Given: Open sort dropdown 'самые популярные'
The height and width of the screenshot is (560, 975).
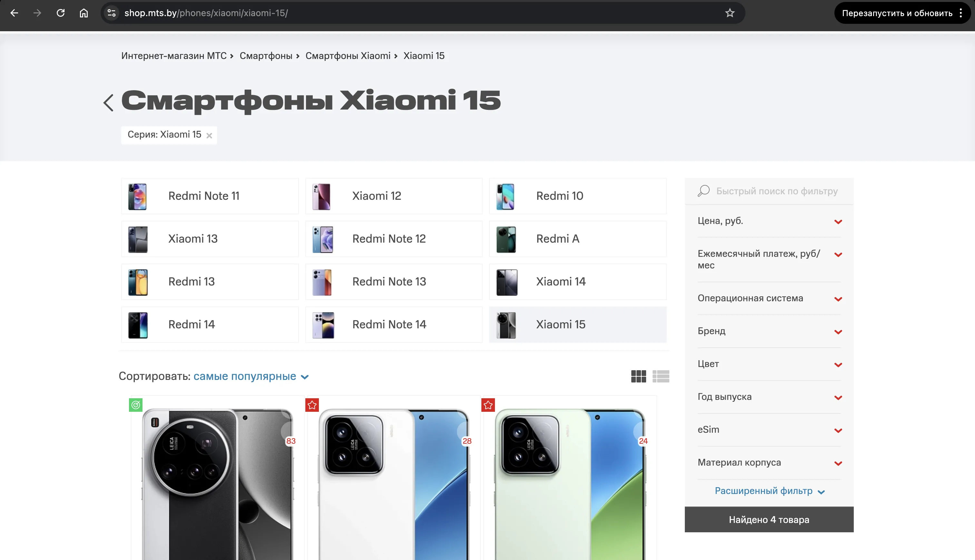Looking at the screenshot, I should click(x=251, y=376).
